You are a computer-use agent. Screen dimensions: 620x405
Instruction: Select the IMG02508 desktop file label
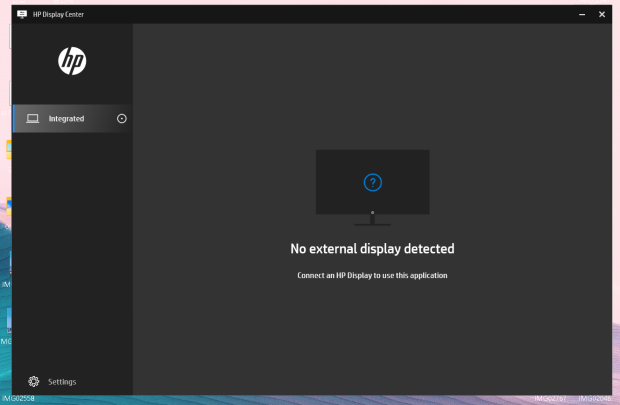click(17, 399)
